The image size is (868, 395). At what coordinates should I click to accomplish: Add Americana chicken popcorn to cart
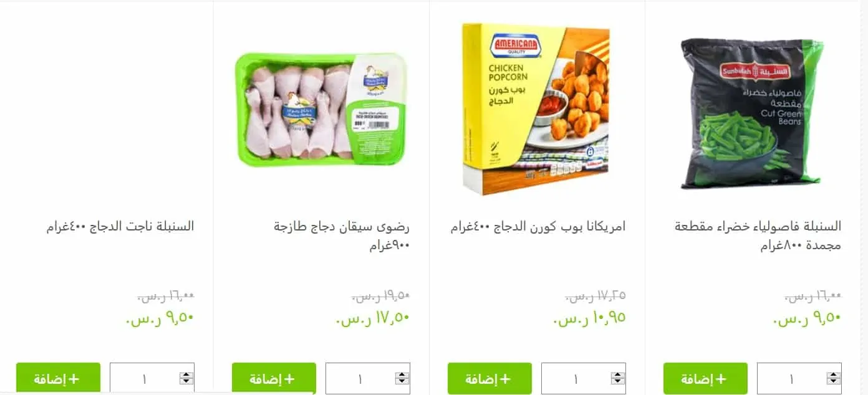click(489, 378)
